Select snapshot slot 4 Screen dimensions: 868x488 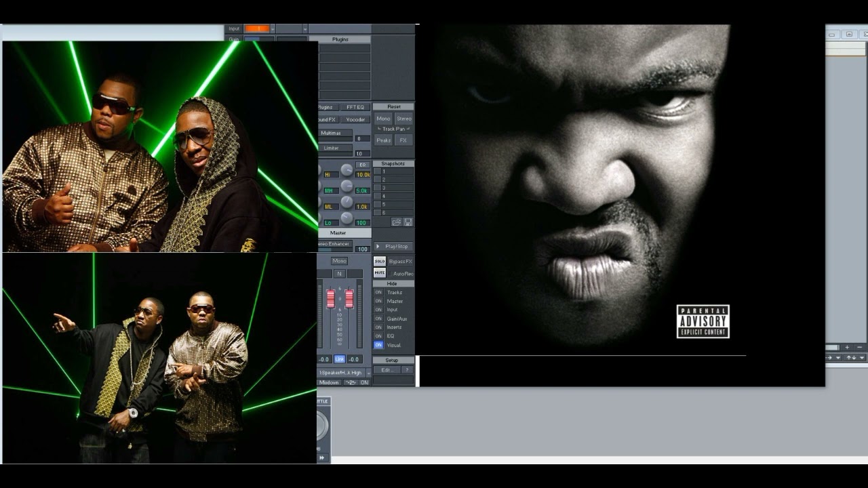393,196
